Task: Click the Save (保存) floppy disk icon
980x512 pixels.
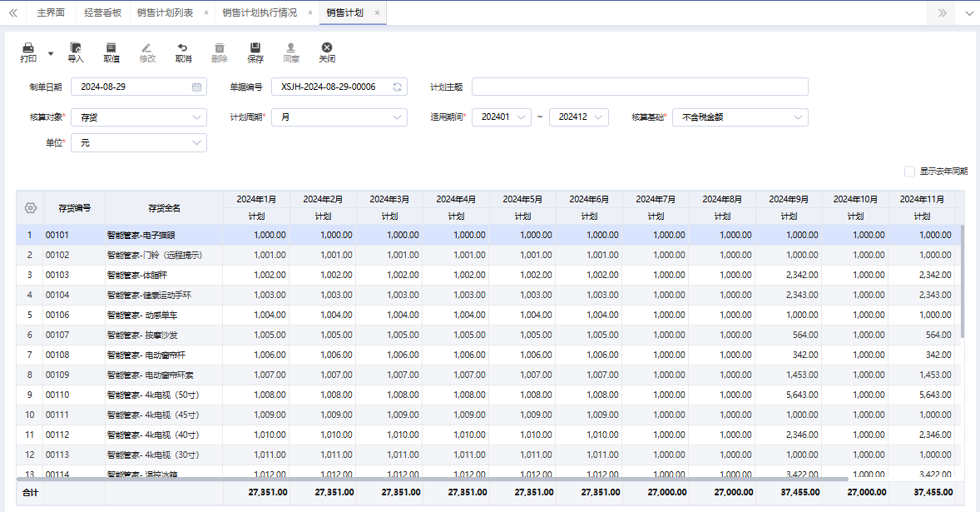Action: click(255, 49)
